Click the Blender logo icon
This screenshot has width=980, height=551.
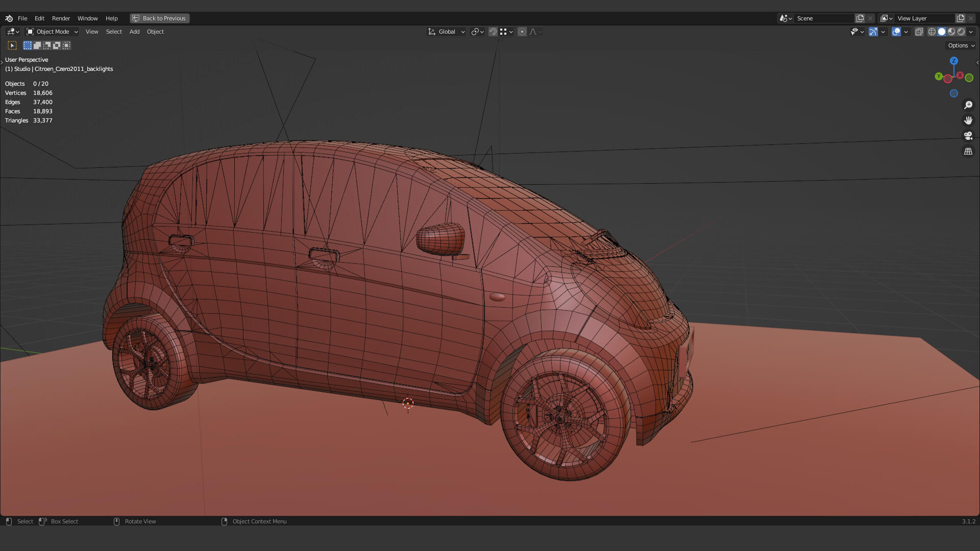9,18
